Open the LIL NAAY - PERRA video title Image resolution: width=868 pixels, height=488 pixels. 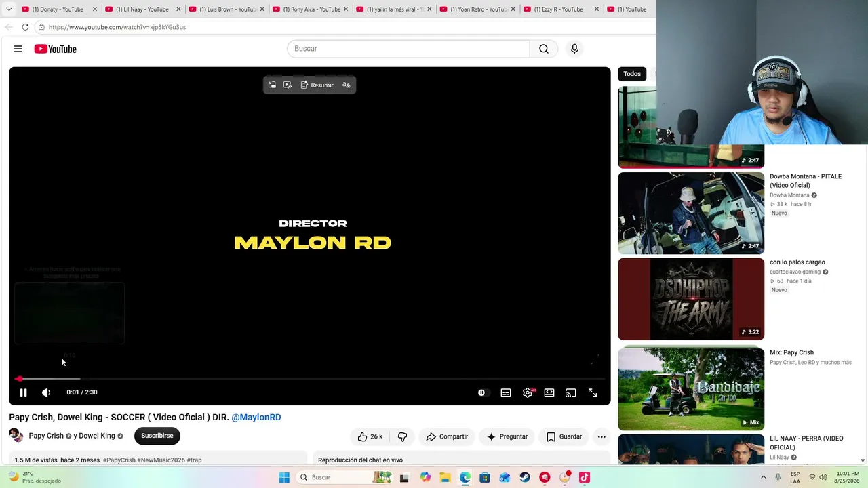(x=806, y=443)
